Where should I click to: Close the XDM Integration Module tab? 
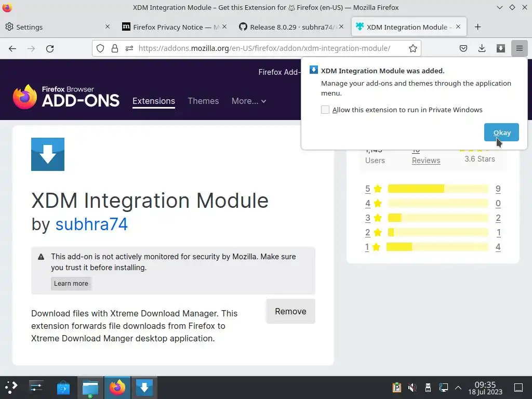pyautogui.click(x=458, y=26)
